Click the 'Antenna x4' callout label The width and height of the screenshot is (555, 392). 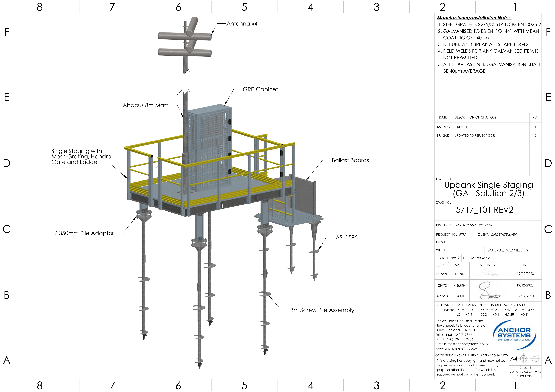pyautogui.click(x=242, y=24)
